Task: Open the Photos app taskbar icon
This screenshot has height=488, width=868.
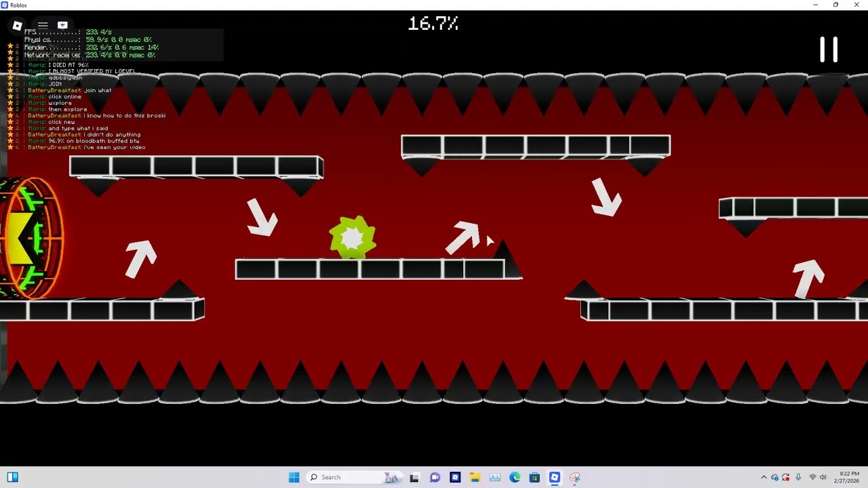Action: pos(495,477)
